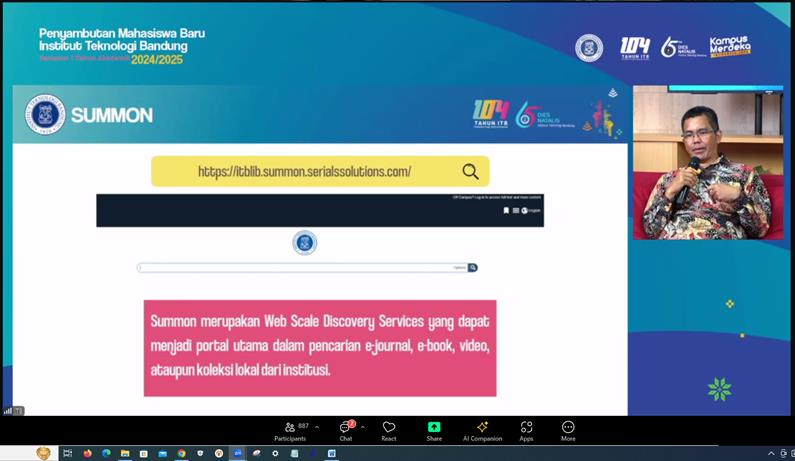The width and height of the screenshot is (795, 461).
Task: Click the yellow itblib.summon URL text
Action: 305,171
